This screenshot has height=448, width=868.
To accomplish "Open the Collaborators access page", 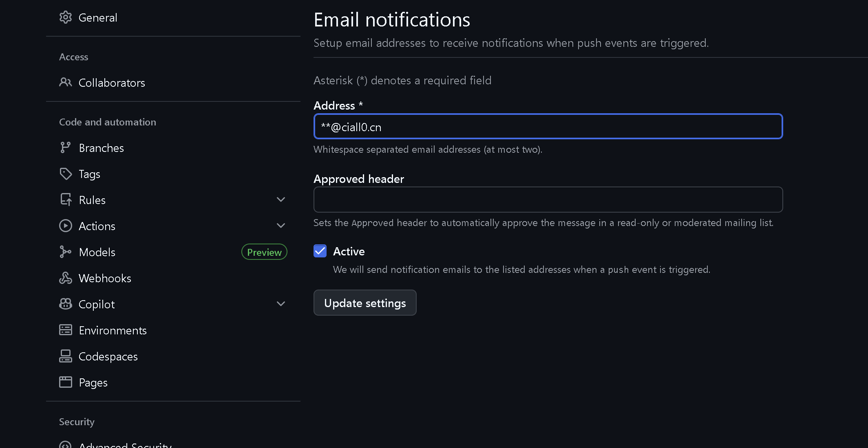I will [x=112, y=83].
